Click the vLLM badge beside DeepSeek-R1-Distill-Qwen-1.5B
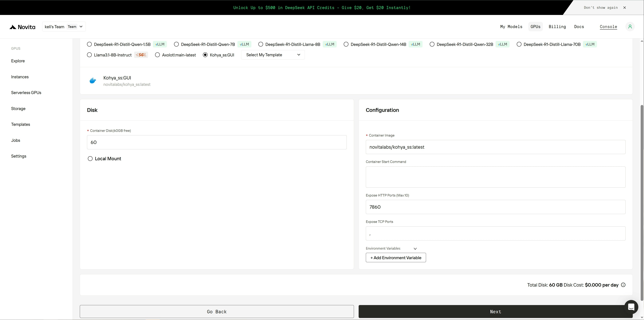This screenshot has width=644, height=320. [160, 44]
